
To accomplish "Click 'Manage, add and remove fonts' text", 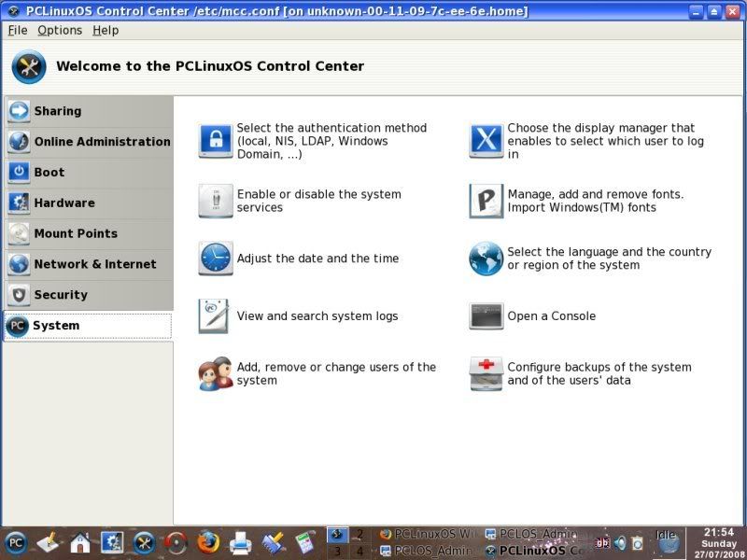I will click(596, 201).
